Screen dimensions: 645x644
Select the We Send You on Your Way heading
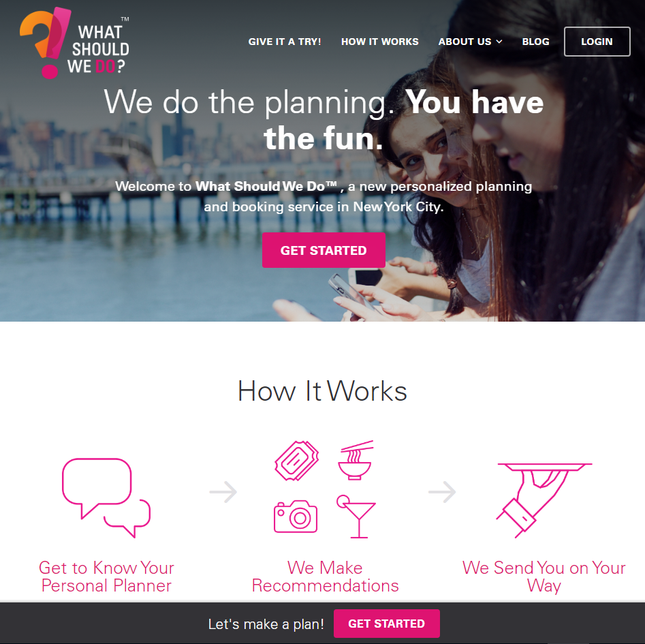click(x=544, y=577)
